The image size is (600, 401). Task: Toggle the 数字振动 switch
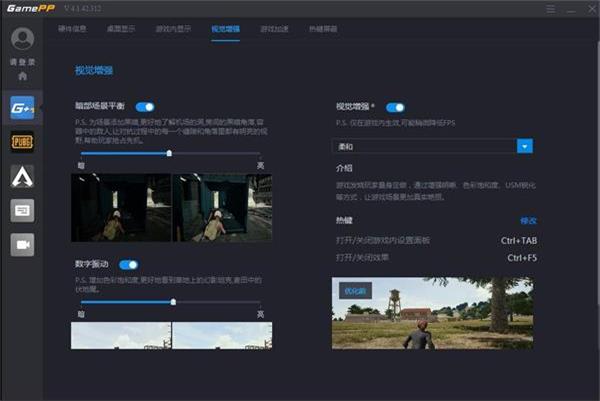(x=129, y=264)
